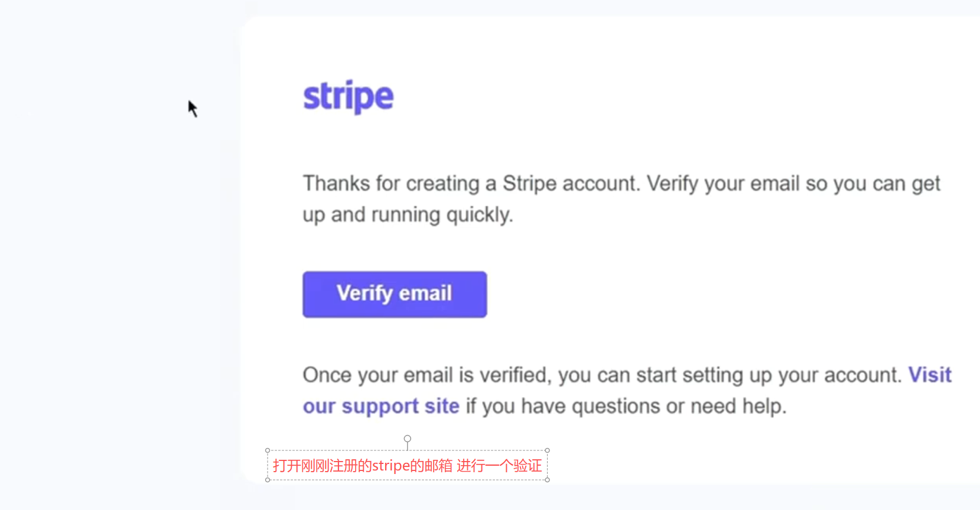Select the Stripe wordmark at the top
The image size is (980, 510).
pos(348,96)
